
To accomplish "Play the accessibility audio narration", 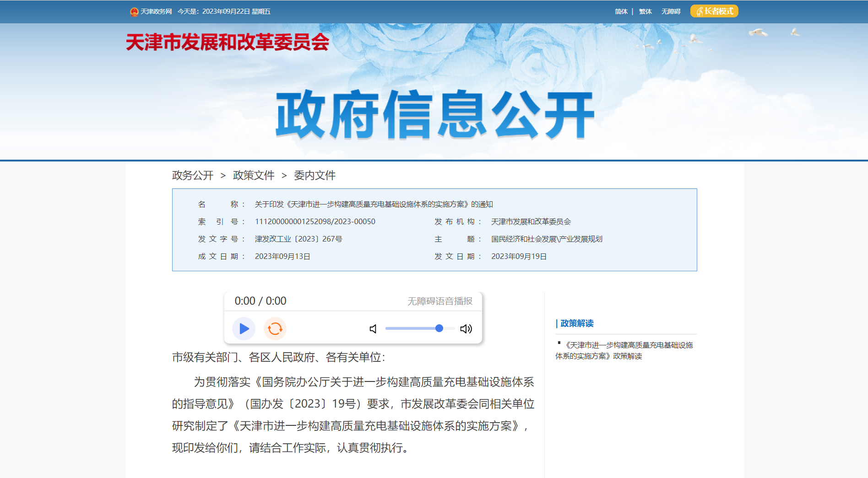I will [x=244, y=328].
